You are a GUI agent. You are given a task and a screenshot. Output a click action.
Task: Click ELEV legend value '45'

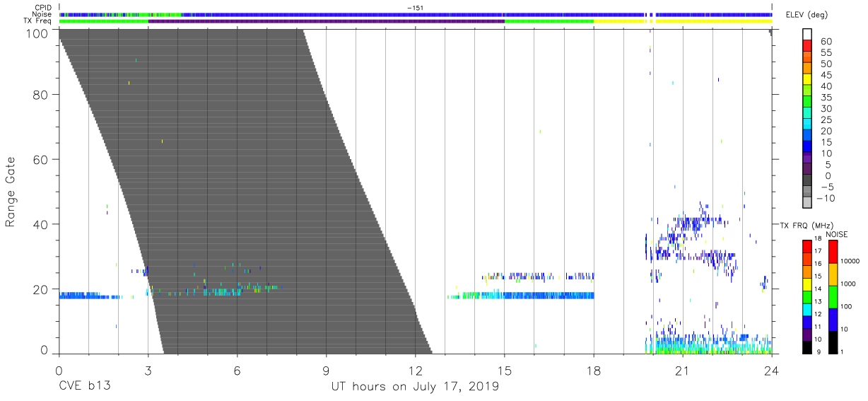tap(825, 75)
